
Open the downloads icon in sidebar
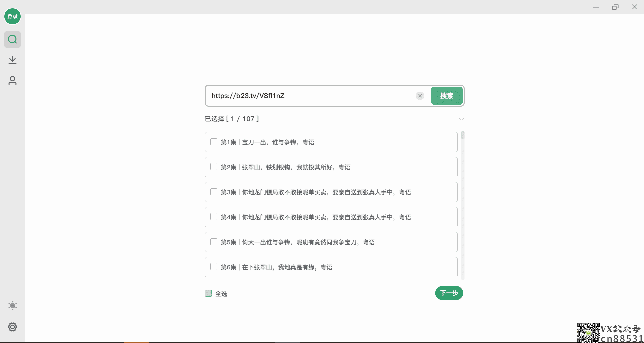[x=12, y=60]
